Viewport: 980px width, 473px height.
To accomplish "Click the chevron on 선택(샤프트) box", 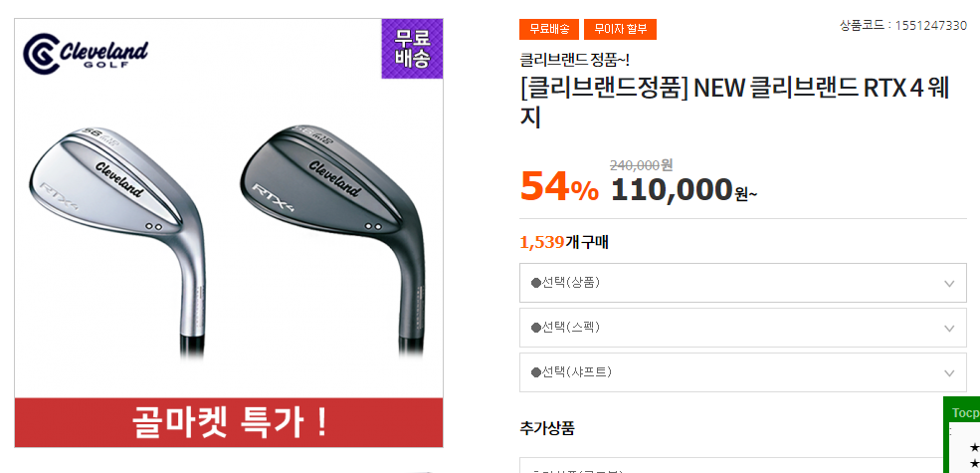I will pyautogui.click(x=949, y=372).
